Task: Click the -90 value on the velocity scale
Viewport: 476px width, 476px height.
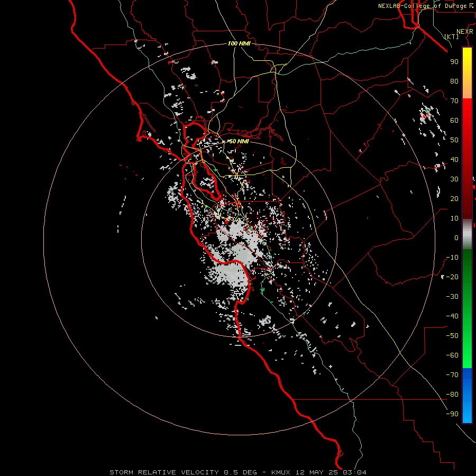Action: pos(452,414)
